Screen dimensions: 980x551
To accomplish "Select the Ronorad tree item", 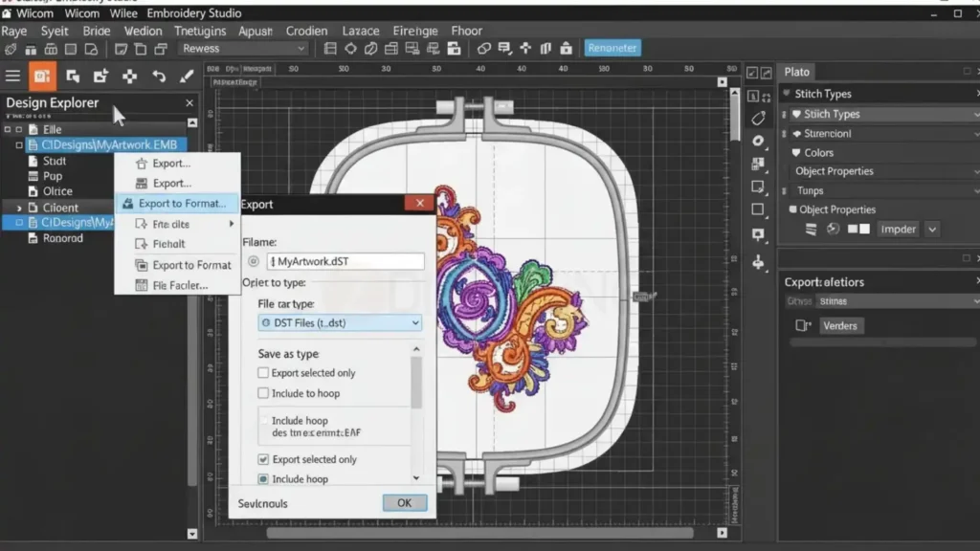I will 62,238.
